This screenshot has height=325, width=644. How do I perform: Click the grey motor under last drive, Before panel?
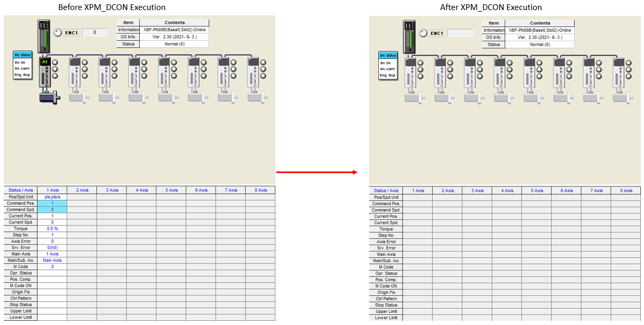coord(257,96)
